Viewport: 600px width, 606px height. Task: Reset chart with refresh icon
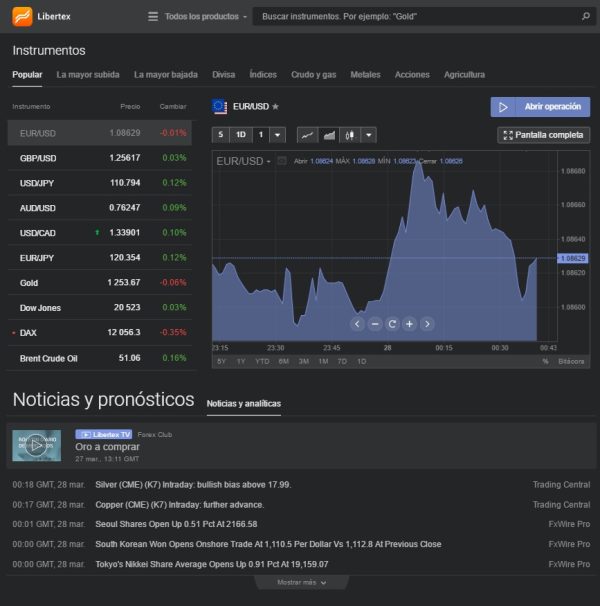click(392, 324)
